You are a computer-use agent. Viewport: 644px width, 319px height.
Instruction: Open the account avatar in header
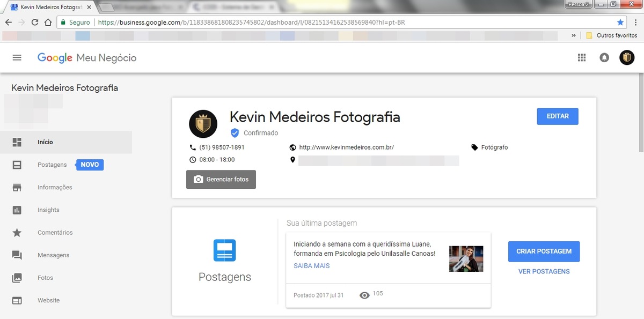click(627, 57)
